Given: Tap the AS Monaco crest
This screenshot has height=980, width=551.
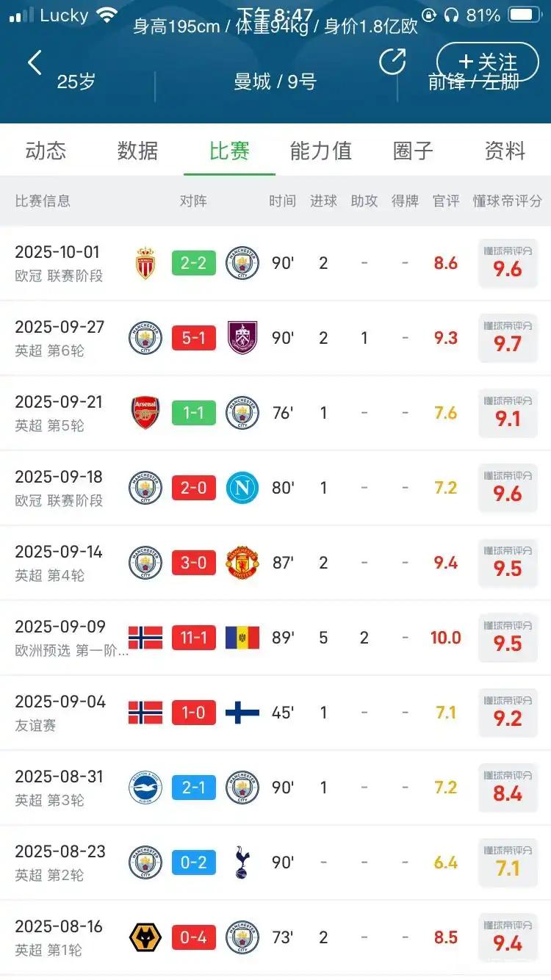Looking at the screenshot, I should pos(145,263).
